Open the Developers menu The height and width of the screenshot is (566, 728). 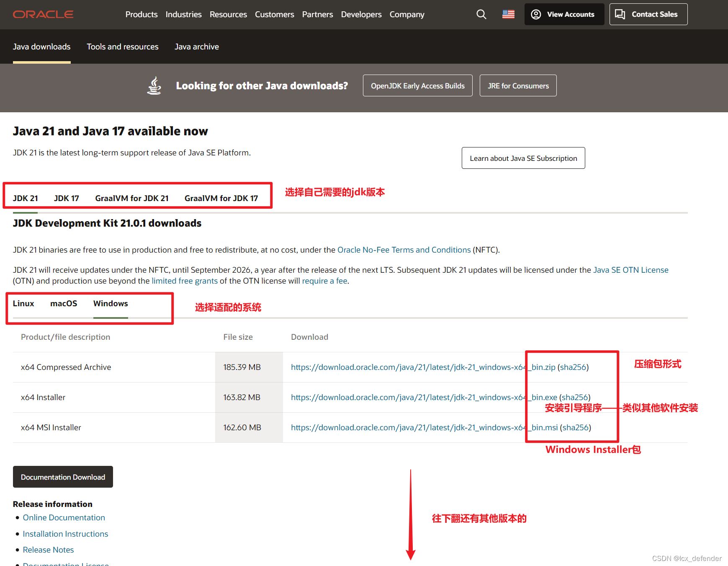tap(361, 14)
